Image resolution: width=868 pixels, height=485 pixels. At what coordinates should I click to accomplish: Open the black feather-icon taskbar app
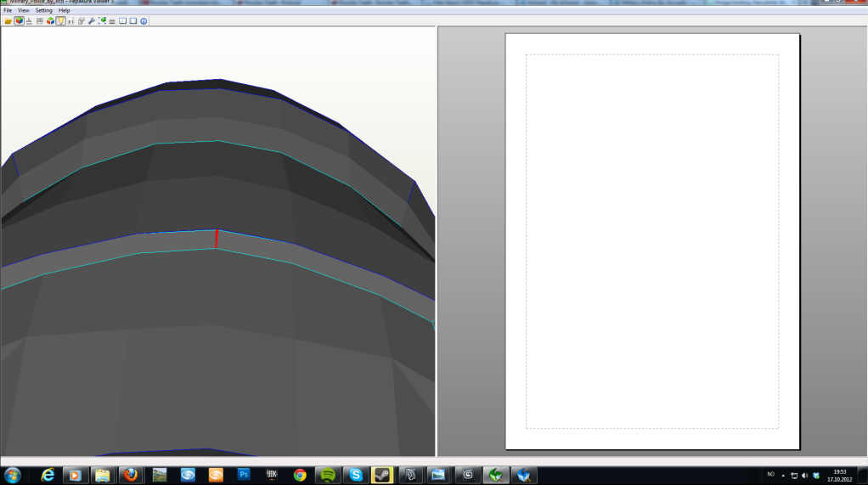[411, 475]
